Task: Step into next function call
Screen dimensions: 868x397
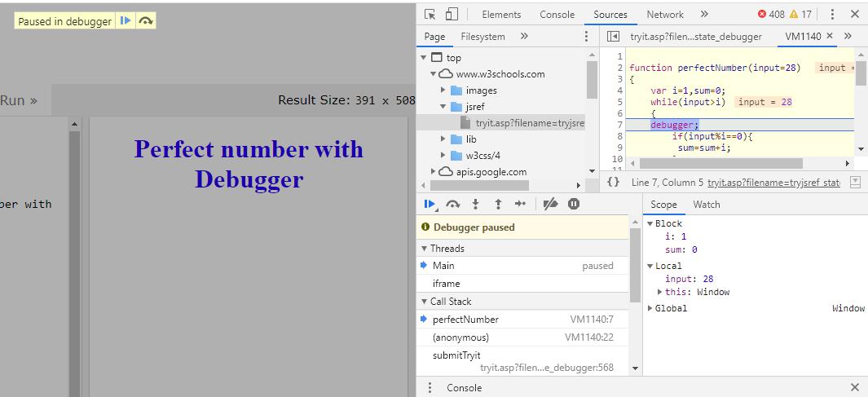Action: pos(475,205)
